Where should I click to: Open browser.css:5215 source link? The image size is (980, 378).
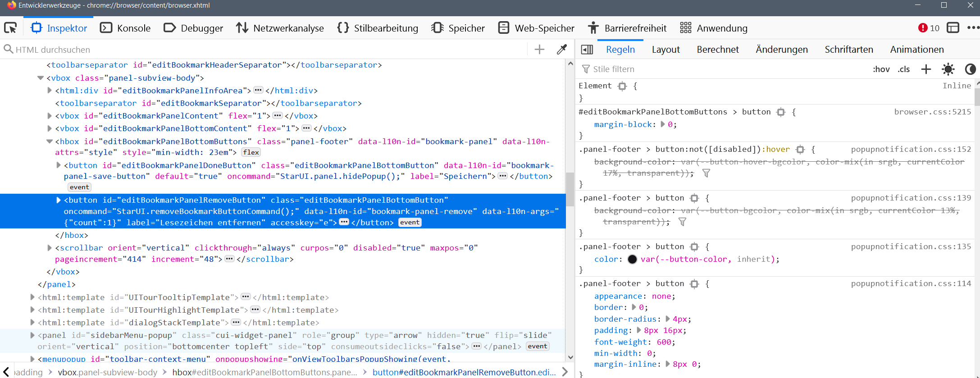pos(932,112)
